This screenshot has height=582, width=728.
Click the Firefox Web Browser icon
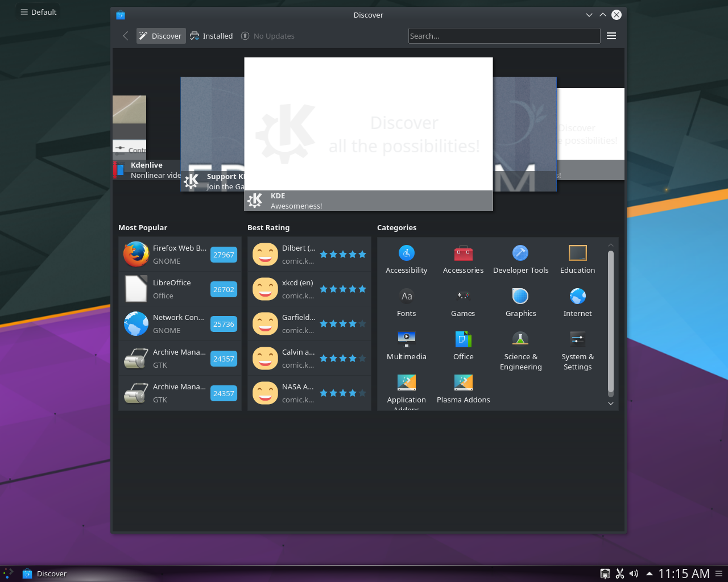136,255
